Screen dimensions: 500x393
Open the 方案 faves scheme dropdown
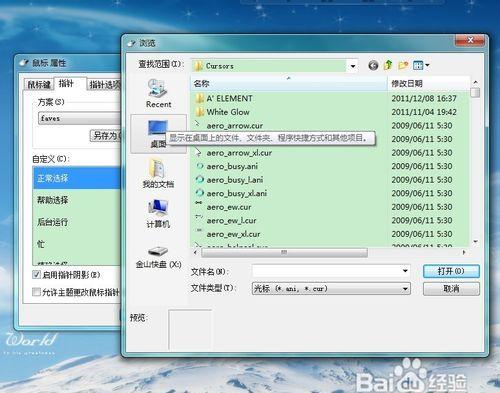[79, 118]
